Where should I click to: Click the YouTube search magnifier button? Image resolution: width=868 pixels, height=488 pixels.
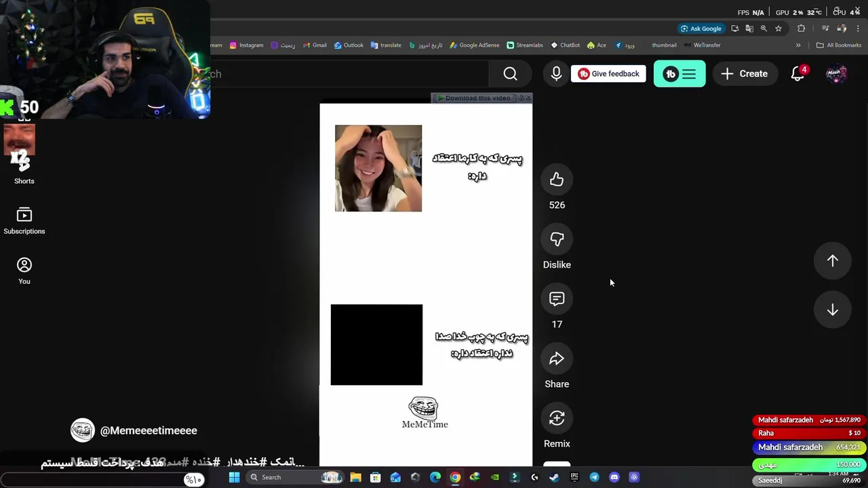point(510,74)
